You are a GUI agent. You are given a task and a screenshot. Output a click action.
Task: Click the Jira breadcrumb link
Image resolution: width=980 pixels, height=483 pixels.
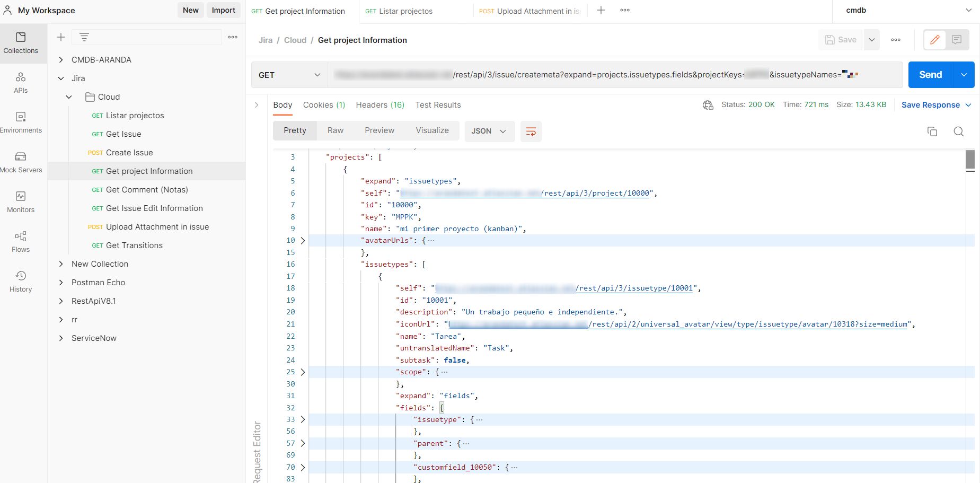pyautogui.click(x=266, y=40)
